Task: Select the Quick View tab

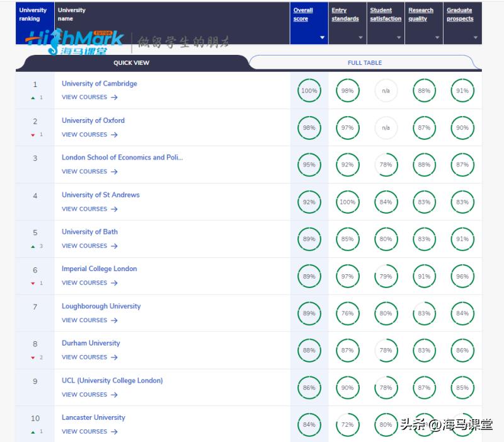Action: 131,62
